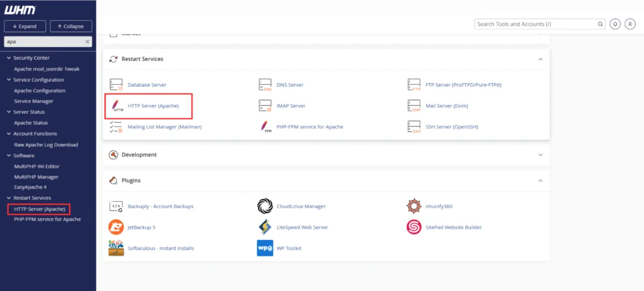
Task: Open Raw Apache Log Download
Action: click(46, 145)
